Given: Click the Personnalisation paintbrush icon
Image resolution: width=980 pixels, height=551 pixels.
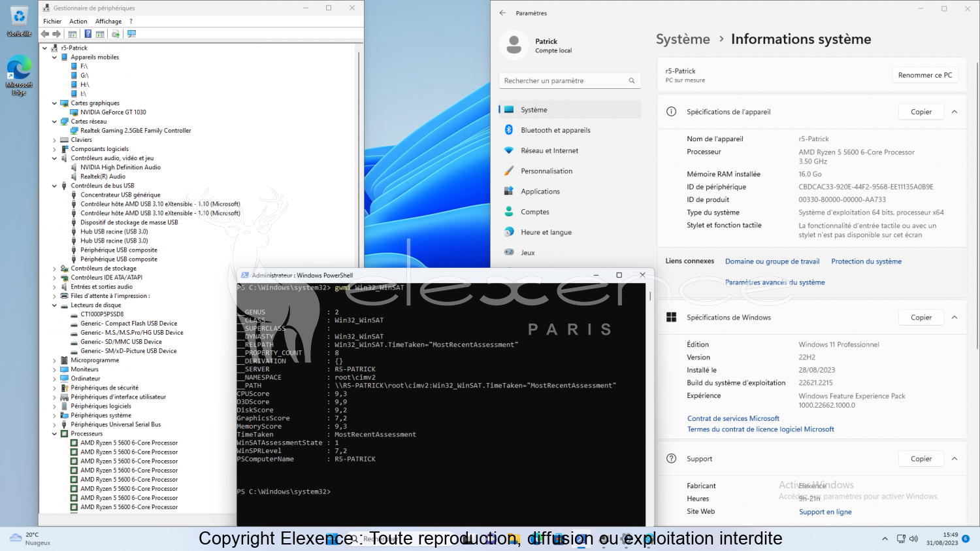Looking at the screenshot, I should tap(509, 171).
